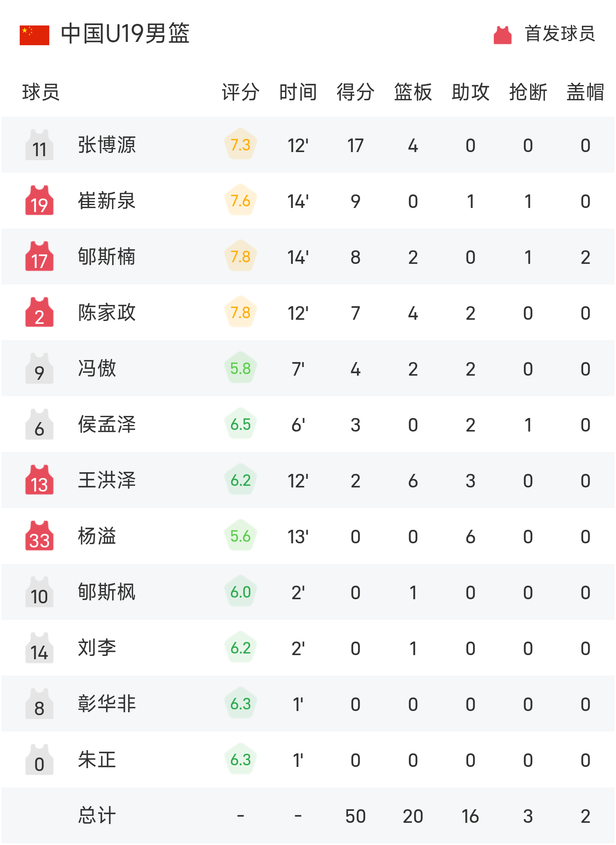Select the 得分 column header
The height and width of the screenshot is (845, 616).
[x=356, y=92]
